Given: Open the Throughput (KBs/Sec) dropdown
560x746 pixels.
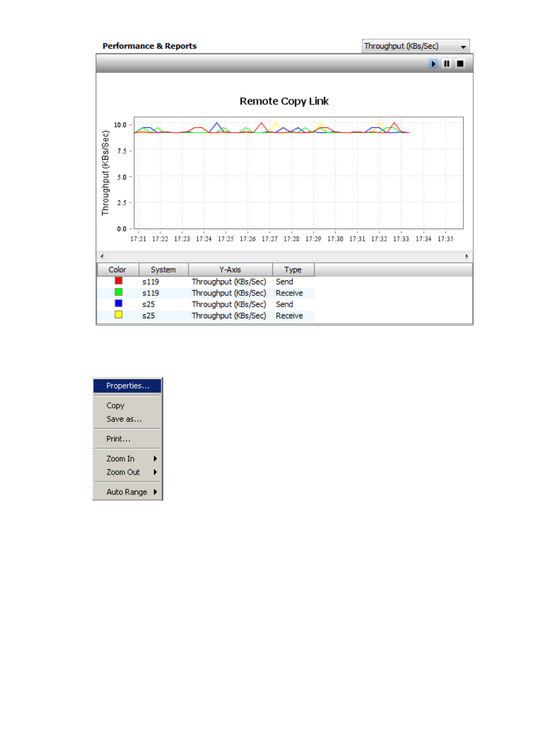Looking at the screenshot, I should (x=416, y=46).
